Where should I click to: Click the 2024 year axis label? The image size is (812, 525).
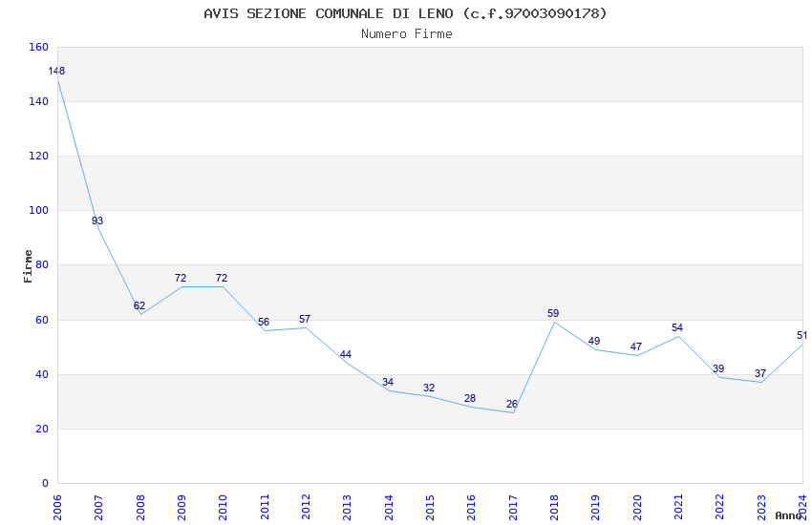[x=803, y=508]
